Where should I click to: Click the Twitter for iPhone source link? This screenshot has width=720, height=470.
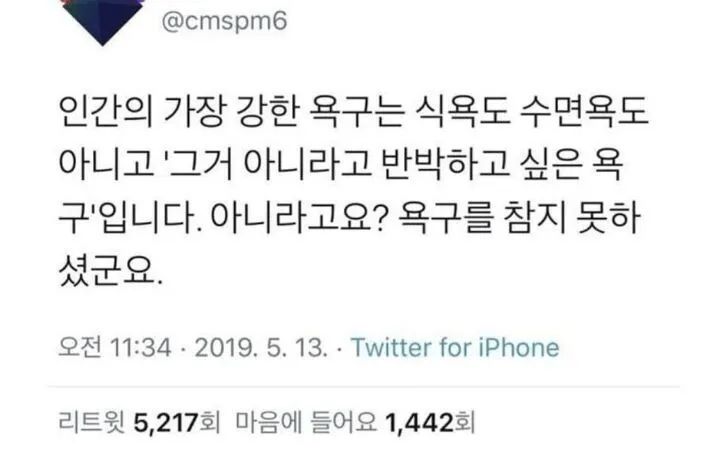[457, 349]
